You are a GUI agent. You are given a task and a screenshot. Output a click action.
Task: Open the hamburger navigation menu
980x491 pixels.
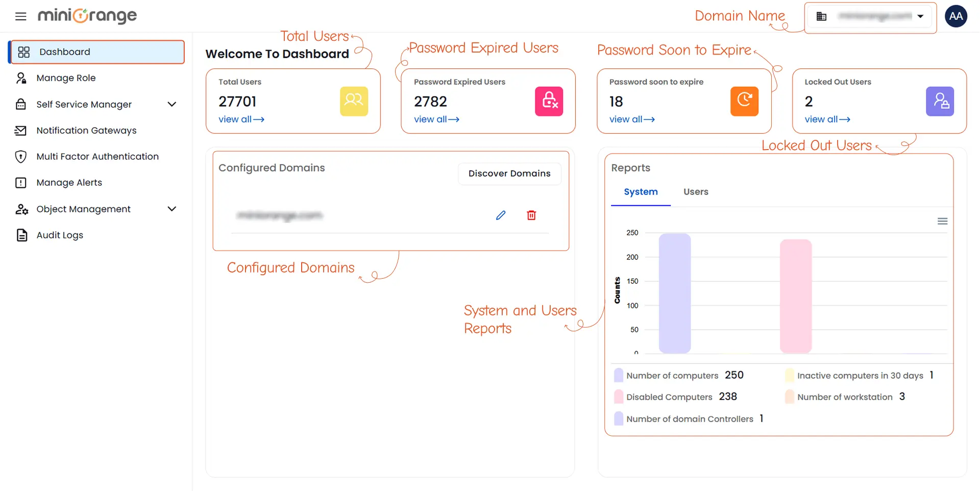[20, 16]
